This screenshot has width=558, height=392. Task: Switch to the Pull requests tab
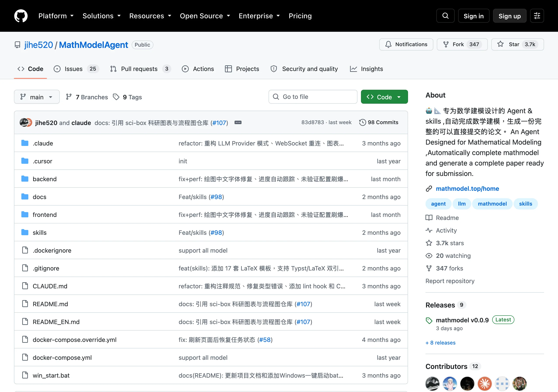pos(140,69)
